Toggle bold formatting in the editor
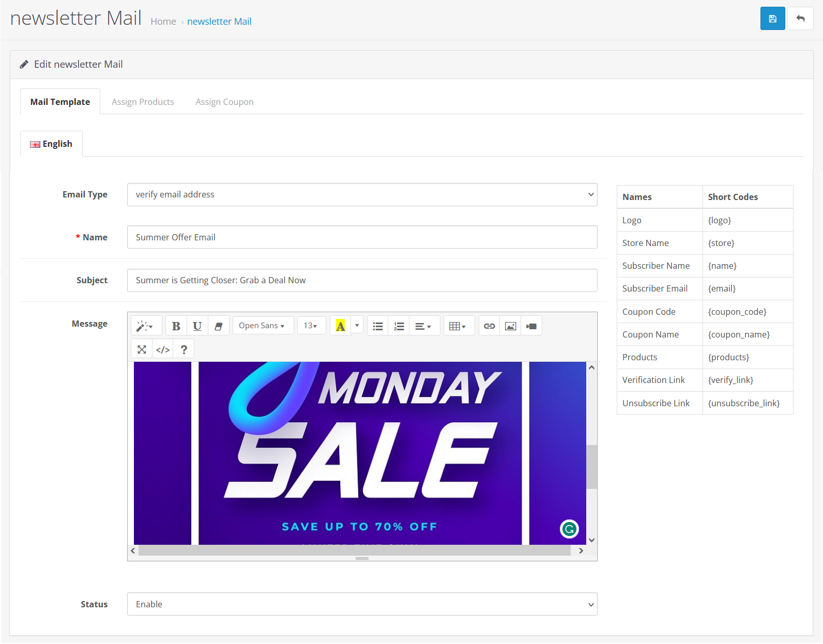 click(176, 326)
